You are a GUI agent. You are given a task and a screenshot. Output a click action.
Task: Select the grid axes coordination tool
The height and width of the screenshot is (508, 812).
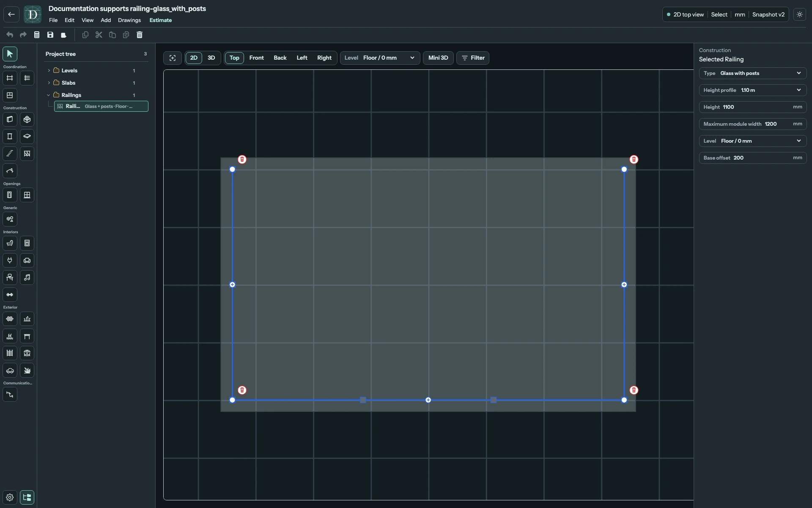point(10,78)
